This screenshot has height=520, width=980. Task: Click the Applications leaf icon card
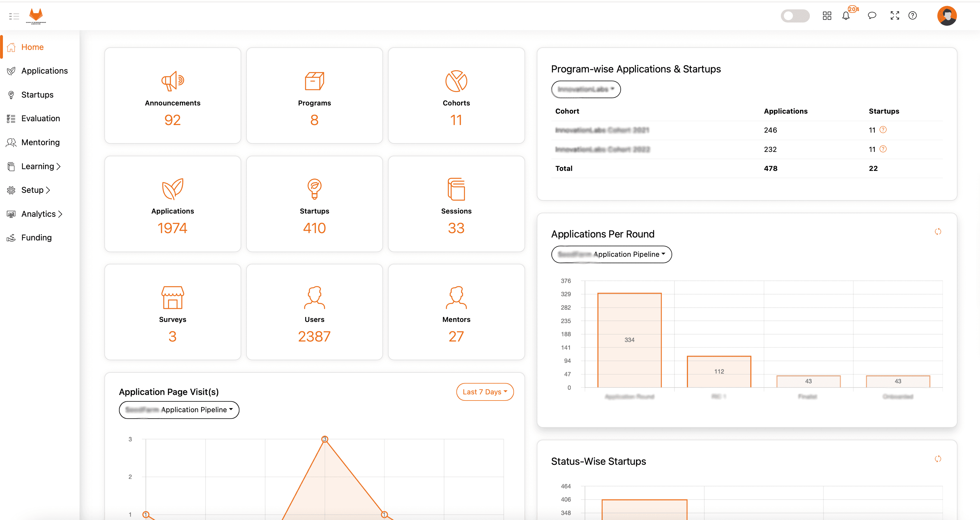point(173,189)
